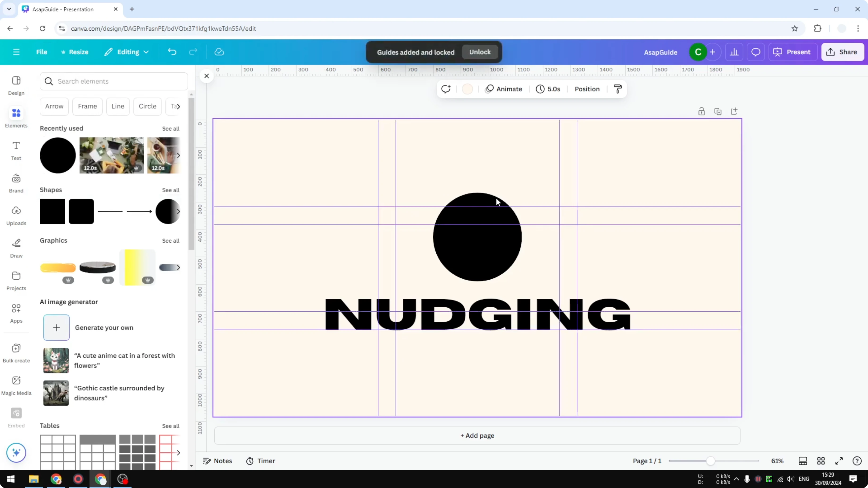Open the comments speech bubble icon
Viewport: 868px width, 488px height.
click(756, 52)
